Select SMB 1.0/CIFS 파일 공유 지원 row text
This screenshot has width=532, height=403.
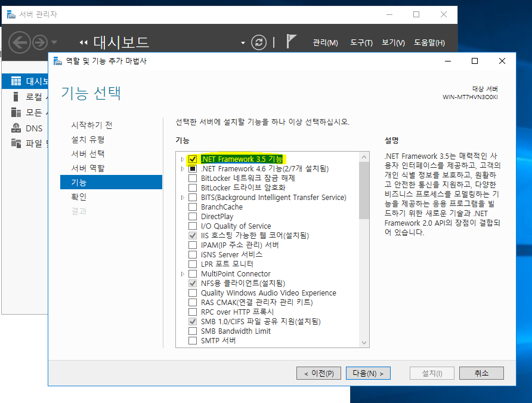click(x=261, y=321)
